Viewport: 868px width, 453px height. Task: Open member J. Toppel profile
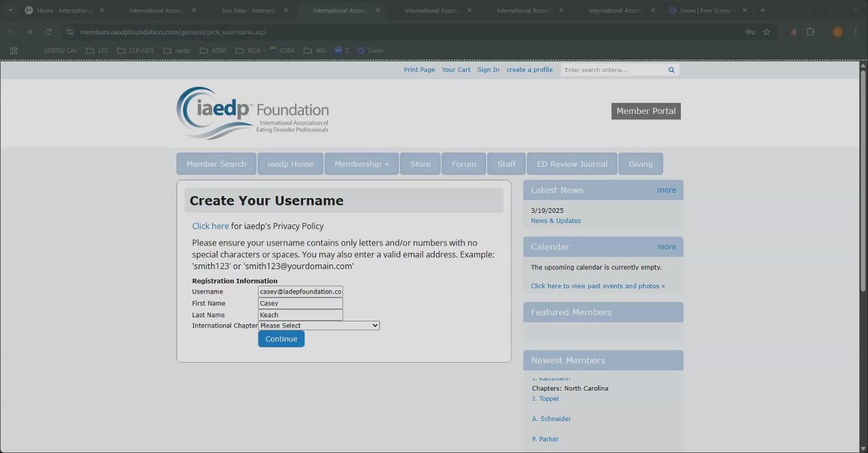(x=545, y=399)
